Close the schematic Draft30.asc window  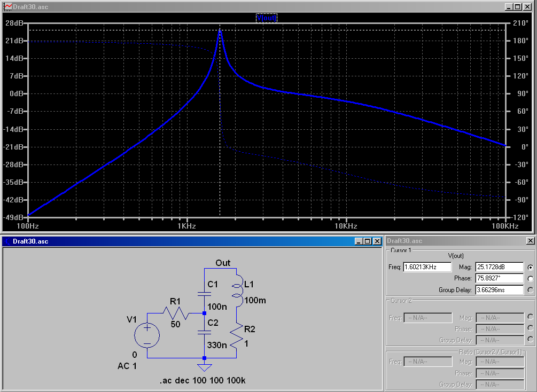377,241
